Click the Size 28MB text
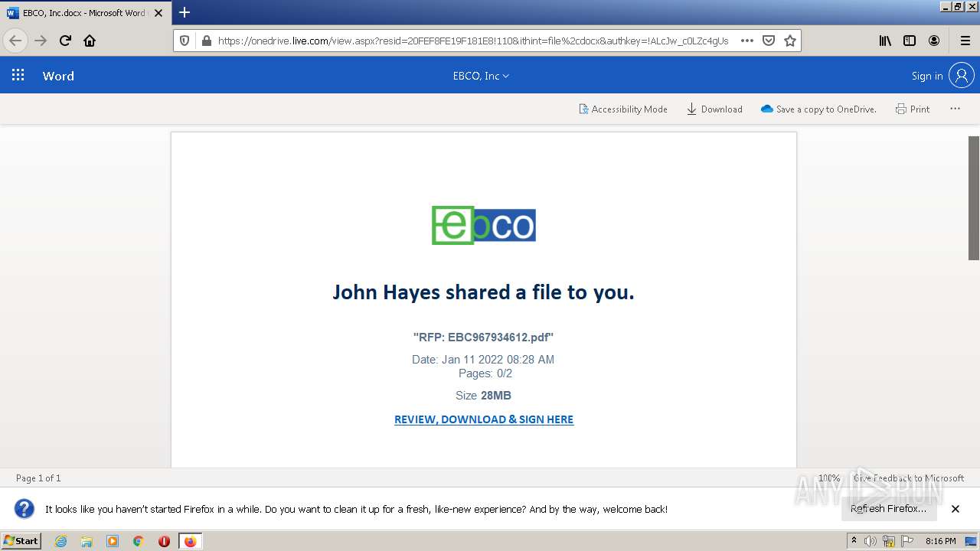This screenshot has height=551, width=980. 483,396
